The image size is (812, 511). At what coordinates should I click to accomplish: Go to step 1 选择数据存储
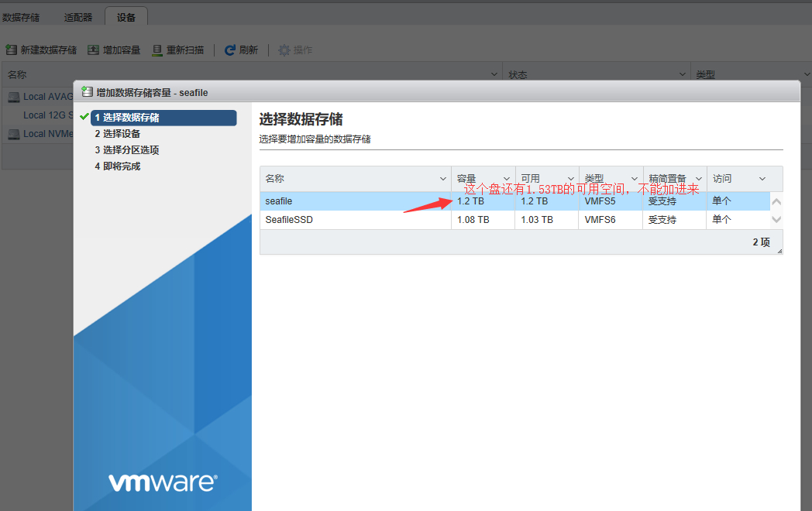[163, 118]
